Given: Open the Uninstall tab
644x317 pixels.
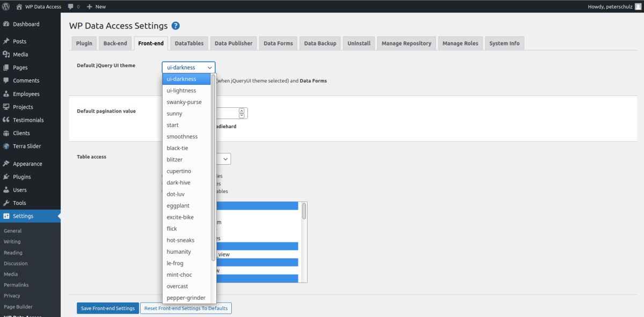Looking at the screenshot, I should 359,43.
